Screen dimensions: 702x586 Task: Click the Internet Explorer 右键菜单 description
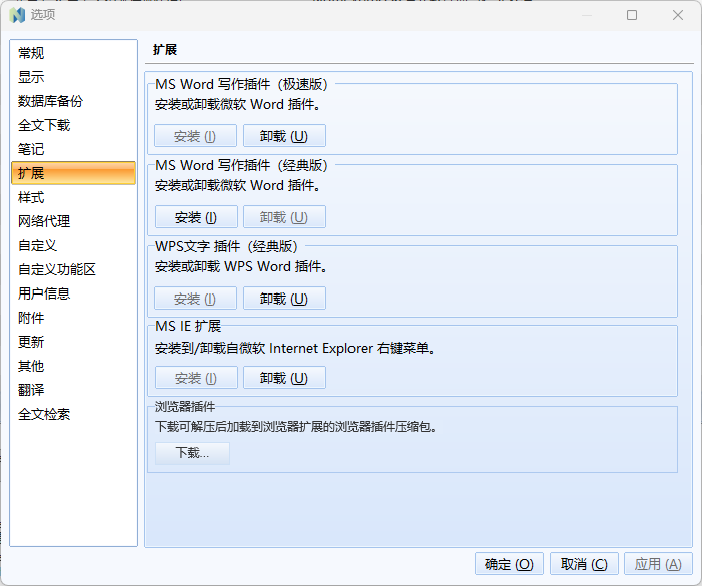pyautogui.click(x=295, y=348)
